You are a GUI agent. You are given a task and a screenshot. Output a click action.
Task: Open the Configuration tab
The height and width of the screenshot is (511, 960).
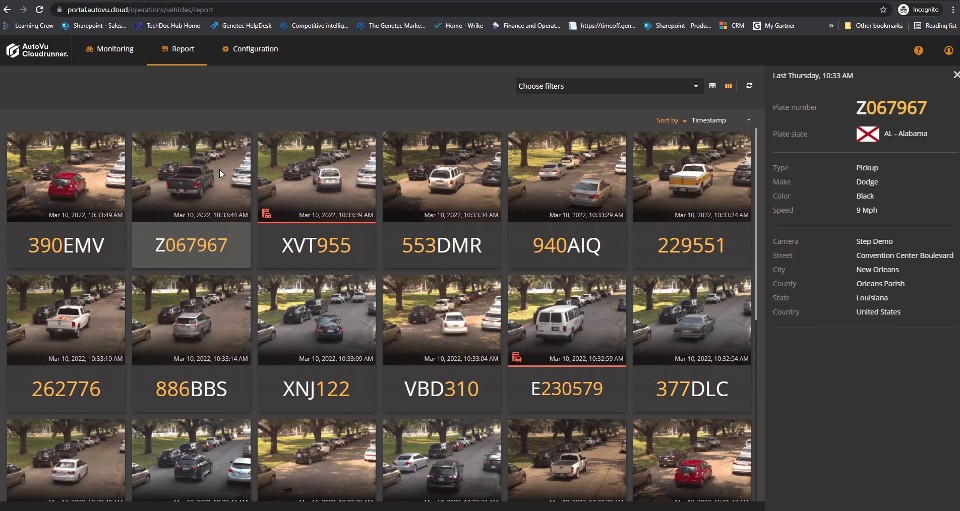(250, 49)
